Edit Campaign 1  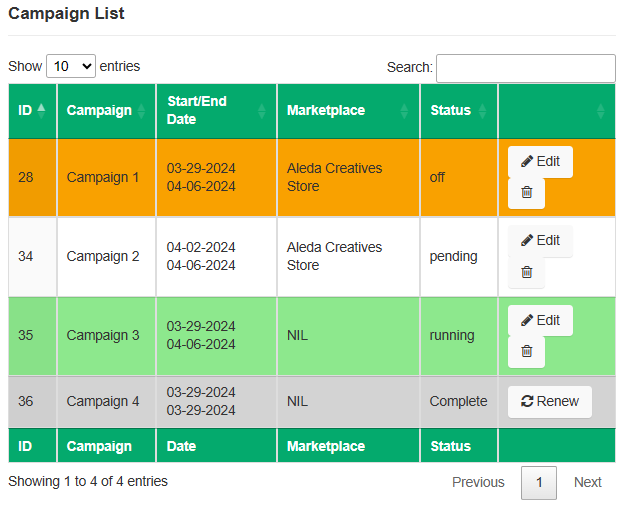540,161
